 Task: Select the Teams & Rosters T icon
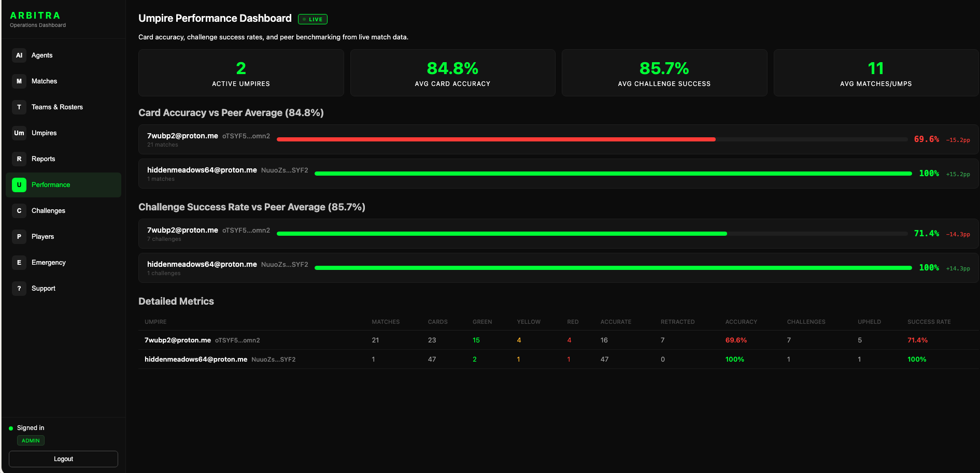(19, 107)
